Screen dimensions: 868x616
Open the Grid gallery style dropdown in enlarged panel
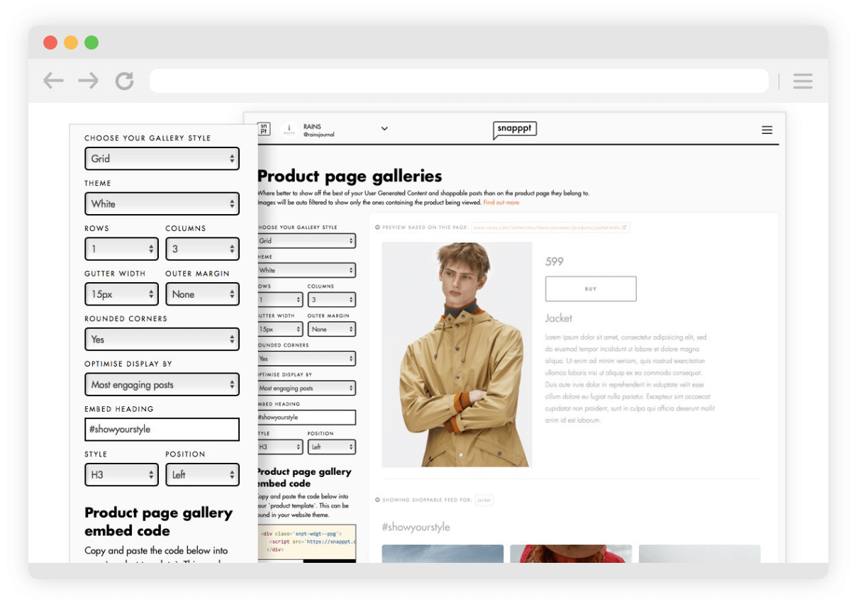point(162,158)
